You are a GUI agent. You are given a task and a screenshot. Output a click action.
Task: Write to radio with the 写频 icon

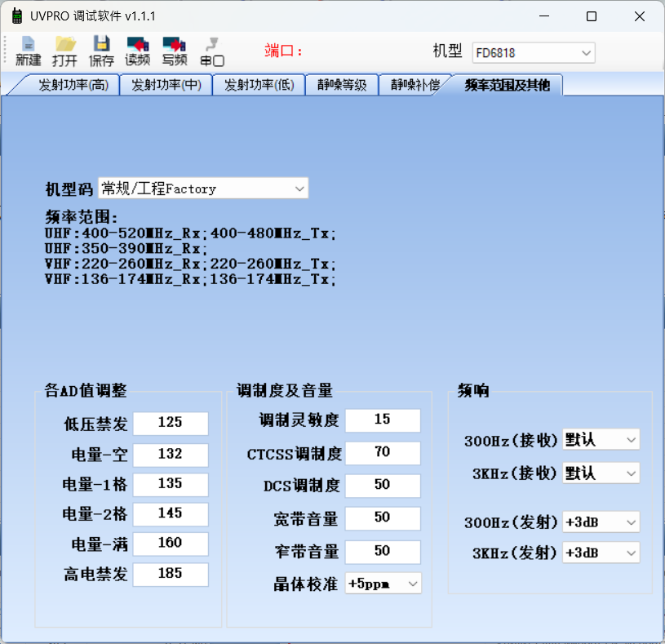coord(175,51)
